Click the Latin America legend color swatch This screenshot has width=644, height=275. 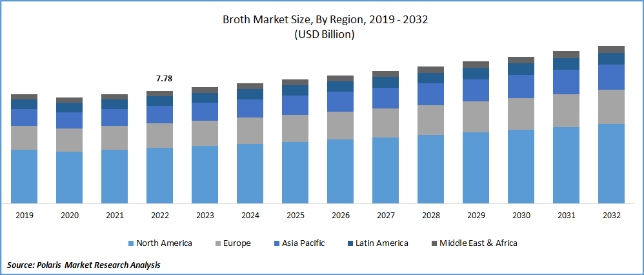[x=352, y=243]
